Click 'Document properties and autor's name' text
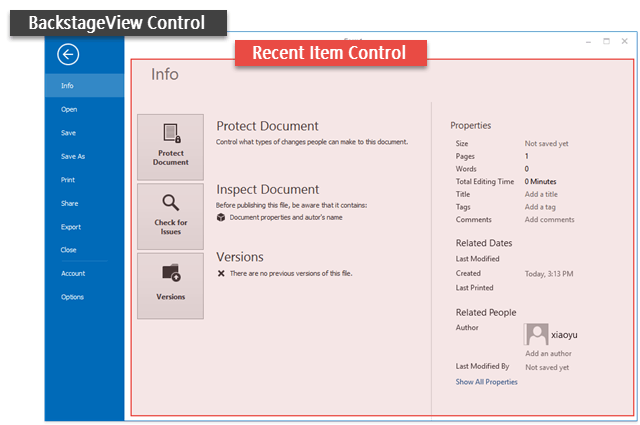The height and width of the screenshot is (425, 640). point(286,218)
